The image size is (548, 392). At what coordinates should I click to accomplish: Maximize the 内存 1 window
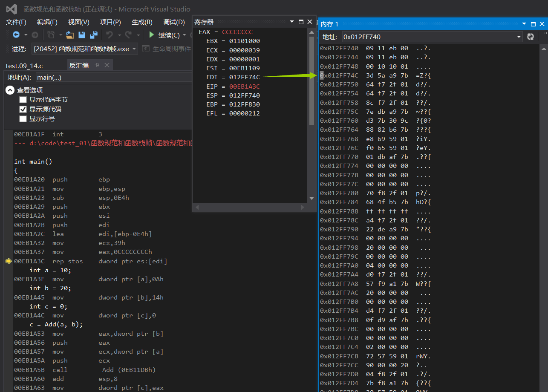[x=533, y=24]
